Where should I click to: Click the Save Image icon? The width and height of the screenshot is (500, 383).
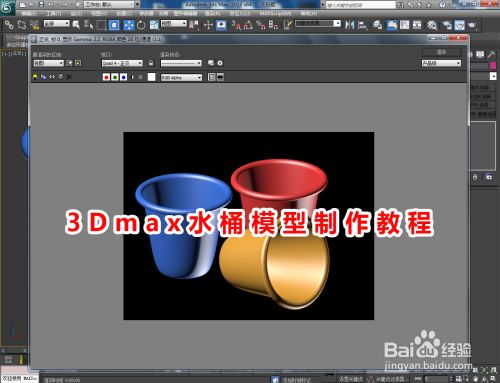35,77
